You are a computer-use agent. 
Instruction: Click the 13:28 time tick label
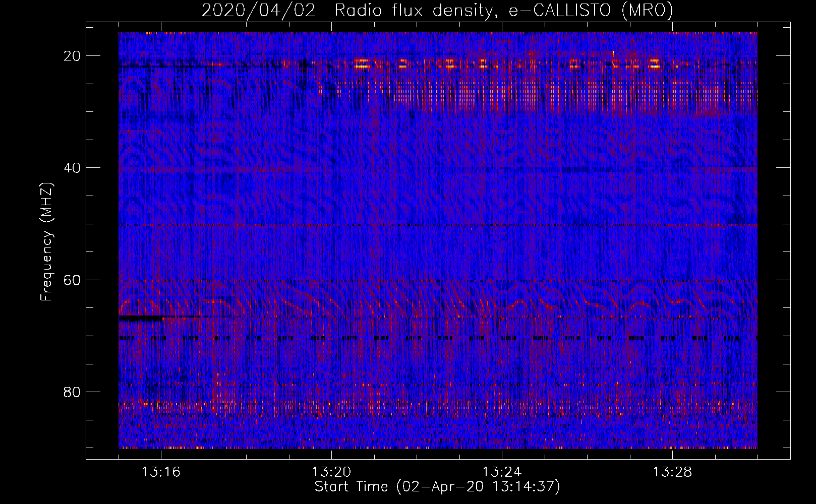pos(672,472)
